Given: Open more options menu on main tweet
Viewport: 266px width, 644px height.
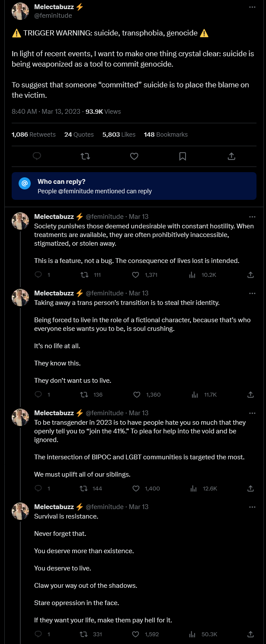Looking at the screenshot, I should pyautogui.click(x=253, y=7).
